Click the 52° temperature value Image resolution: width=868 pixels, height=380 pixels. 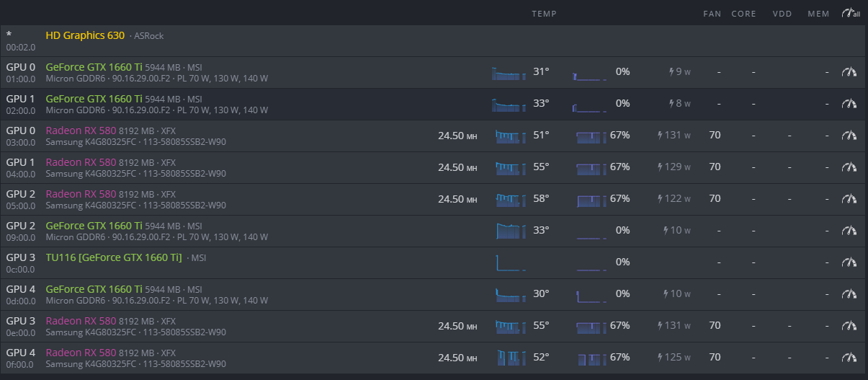click(541, 357)
